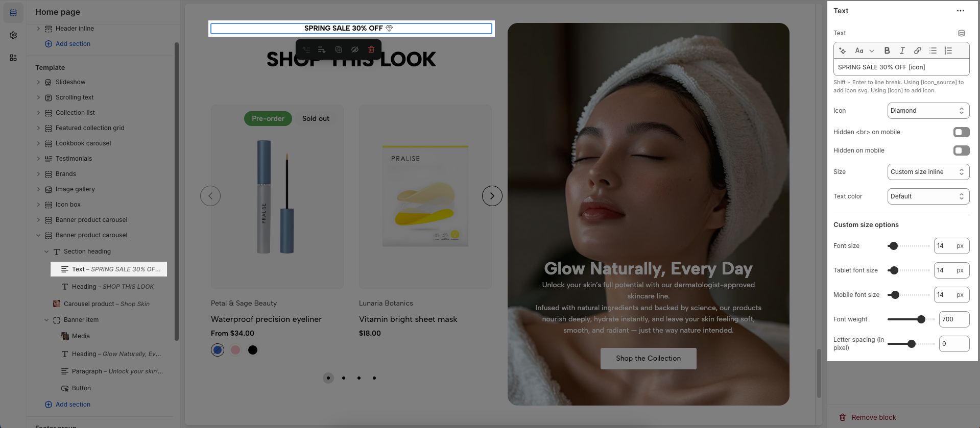Toggle the Hidden on mobile switch

point(961,150)
